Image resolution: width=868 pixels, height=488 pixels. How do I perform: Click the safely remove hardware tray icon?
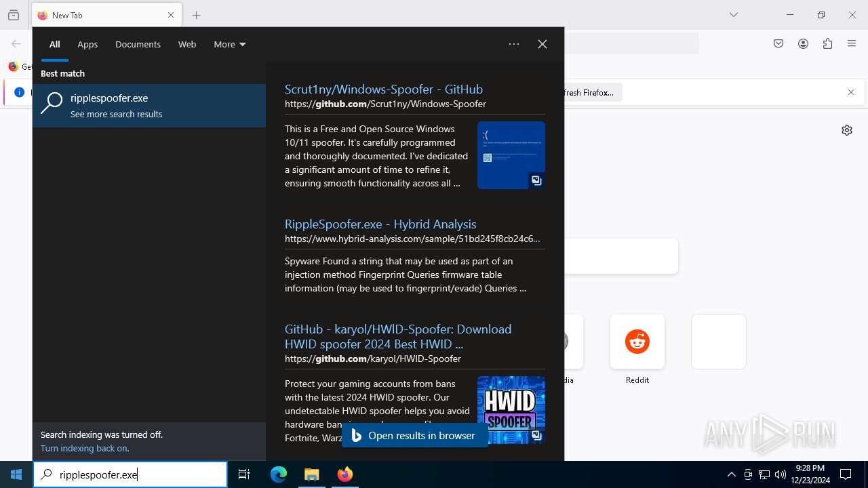[x=748, y=474]
